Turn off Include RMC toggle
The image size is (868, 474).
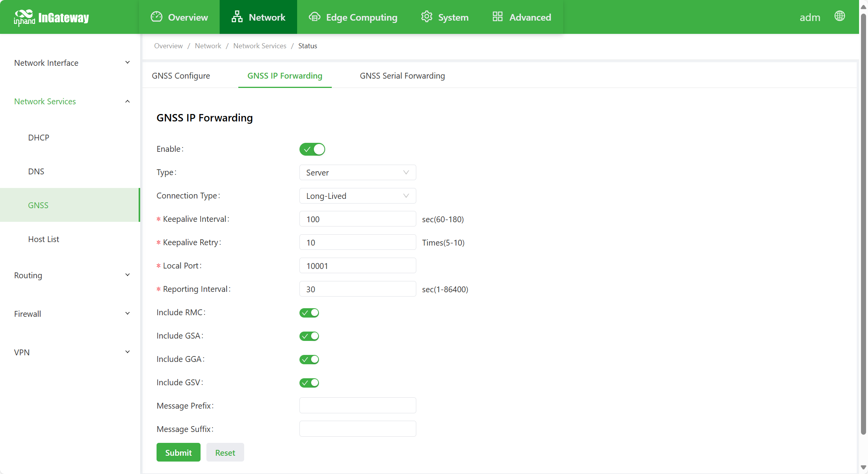pos(309,312)
